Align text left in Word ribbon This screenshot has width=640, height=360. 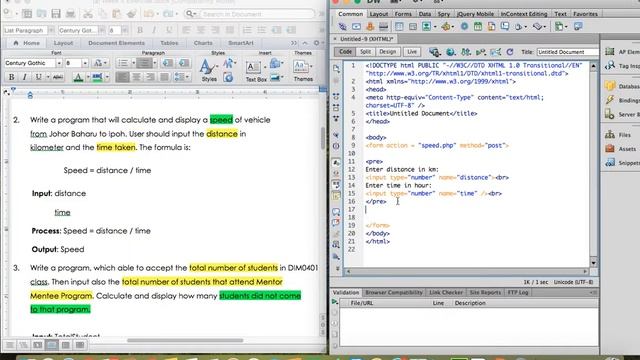click(x=122, y=77)
